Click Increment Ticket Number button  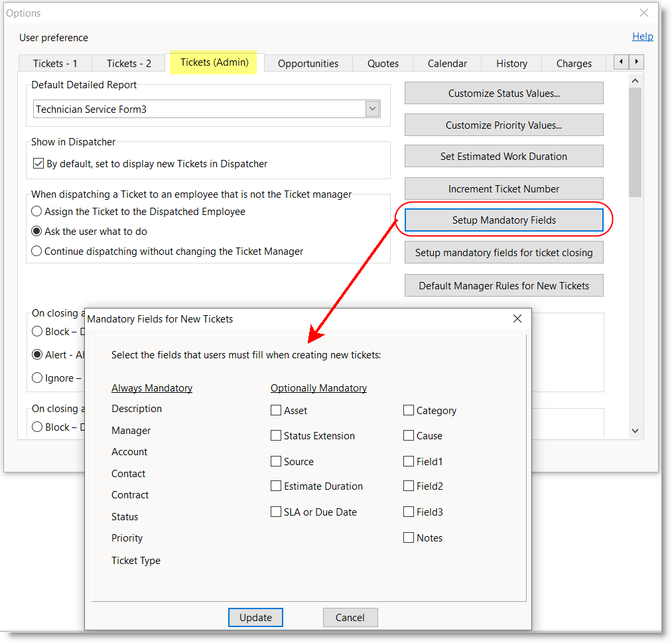coord(504,189)
